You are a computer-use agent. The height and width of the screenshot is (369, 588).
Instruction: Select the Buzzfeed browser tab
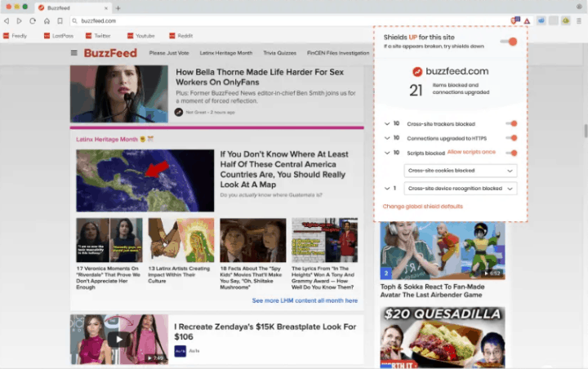tap(73, 8)
